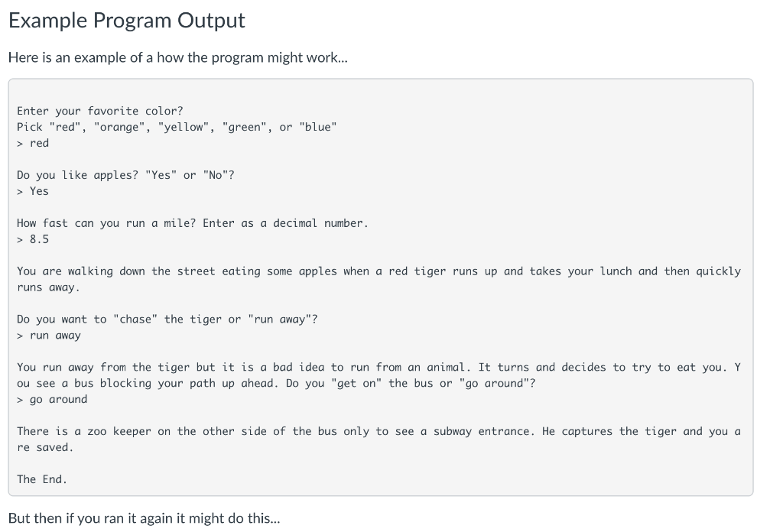Image resolution: width=783 pixels, height=532 pixels.
Task: Click the chase or run away question
Action: [x=167, y=320]
